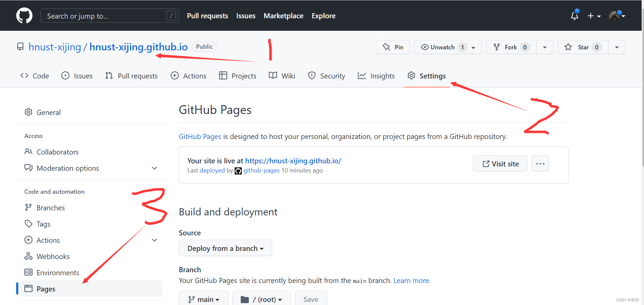Open Pages settings in sidebar
The width and height of the screenshot is (644, 305).
click(x=91, y=289)
